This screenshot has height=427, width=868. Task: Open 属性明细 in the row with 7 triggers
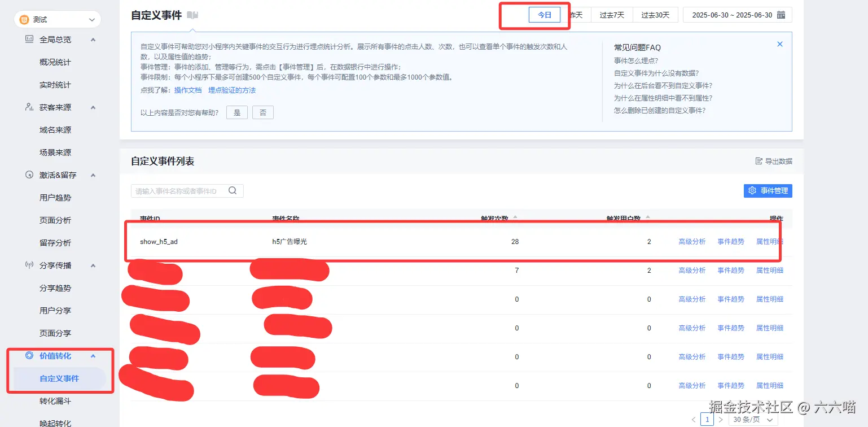770,271
